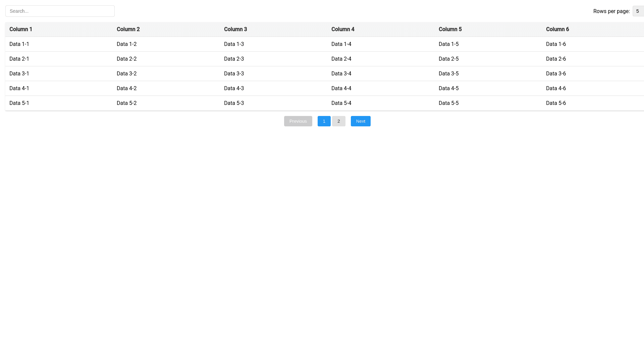
Task: Select the Data 4-2 cell
Action: [126, 88]
